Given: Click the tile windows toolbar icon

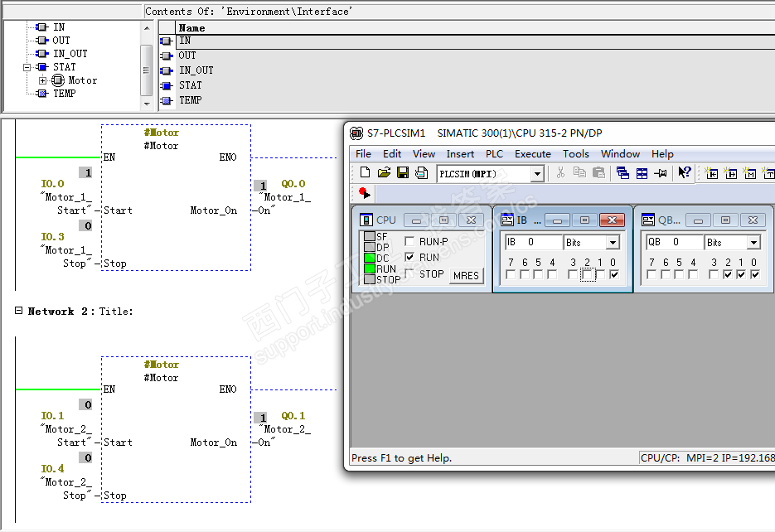Looking at the screenshot, I should (642, 172).
